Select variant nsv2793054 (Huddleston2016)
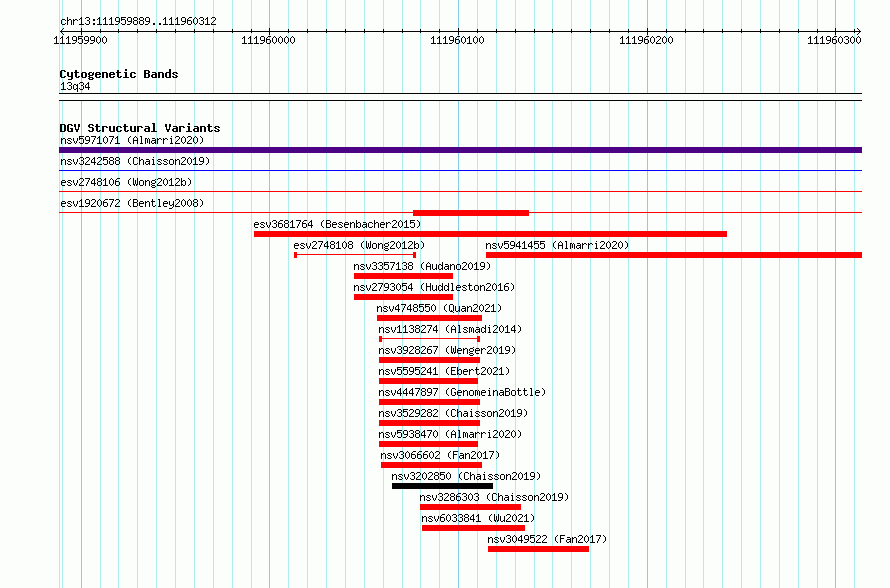Image resolution: width=890 pixels, height=588 pixels. tap(434, 287)
